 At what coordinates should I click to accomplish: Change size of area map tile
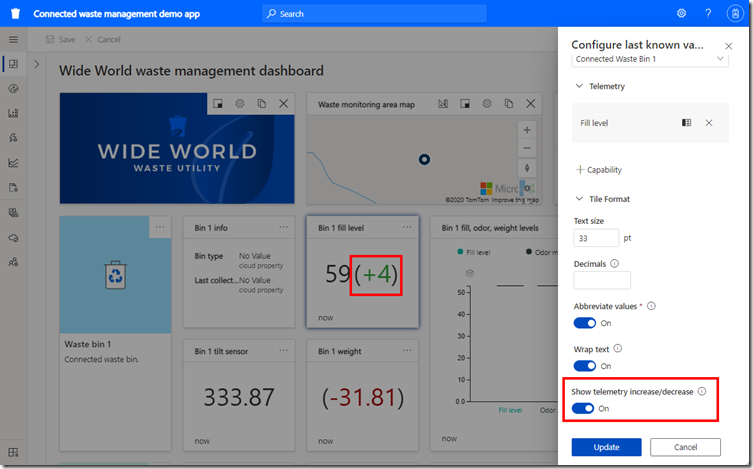[x=465, y=104]
